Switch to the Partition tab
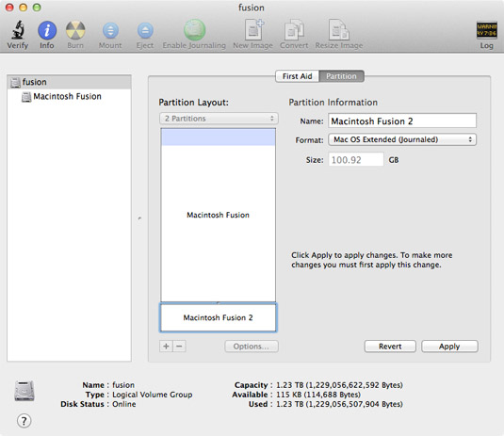Image resolution: width=504 pixels, height=436 pixels. click(x=341, y=76)
